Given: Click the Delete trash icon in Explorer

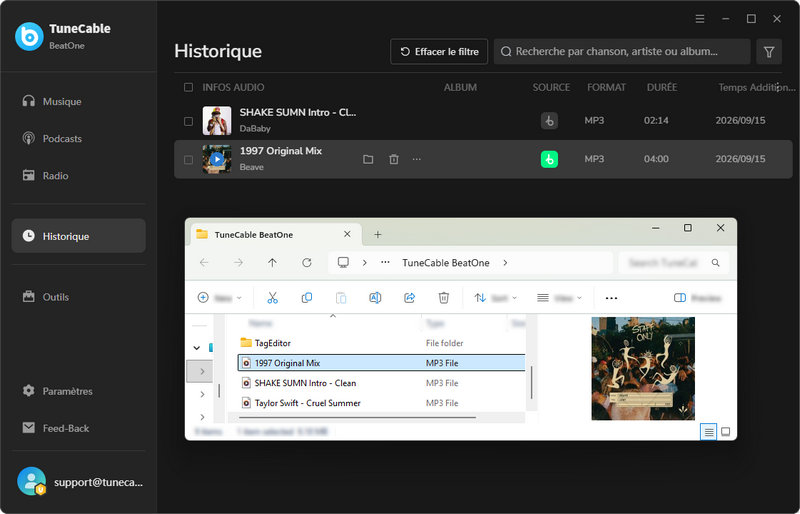Looking at the screenshot, I should (444, 298).
